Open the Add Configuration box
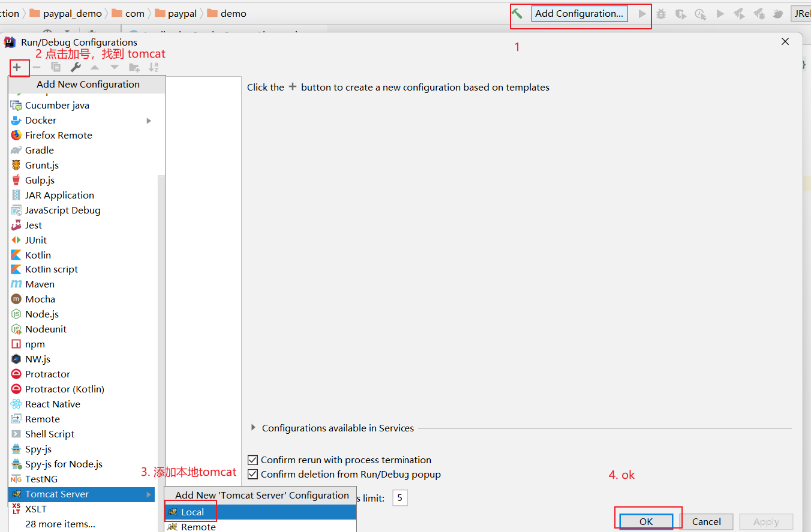This screenshot has width=811, height=532. click(x=579, y=14)
